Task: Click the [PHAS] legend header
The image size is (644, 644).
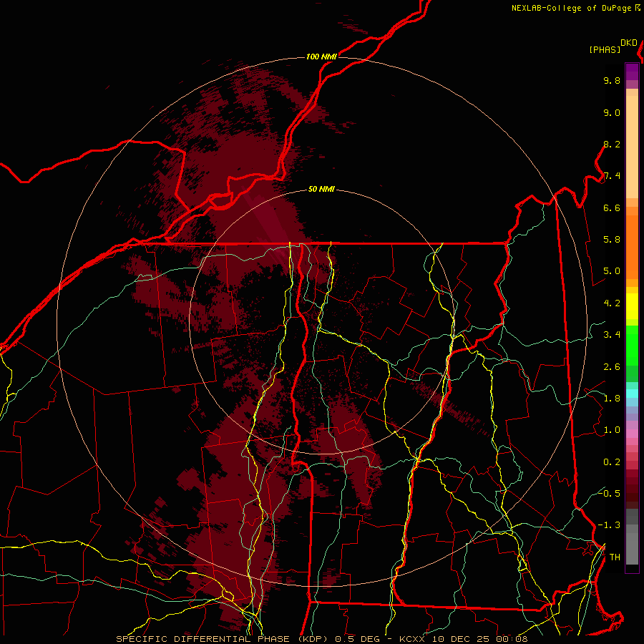Action: click(x=605, y=50)
